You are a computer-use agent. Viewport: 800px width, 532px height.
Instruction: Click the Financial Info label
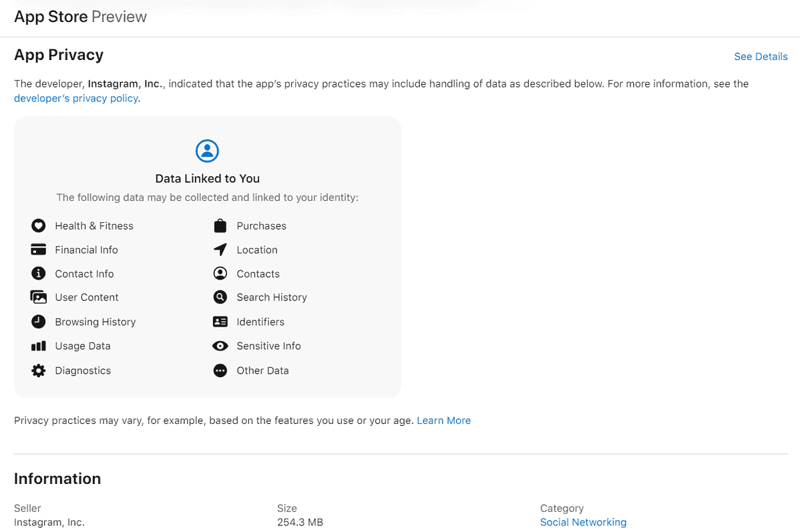(86, 250)
